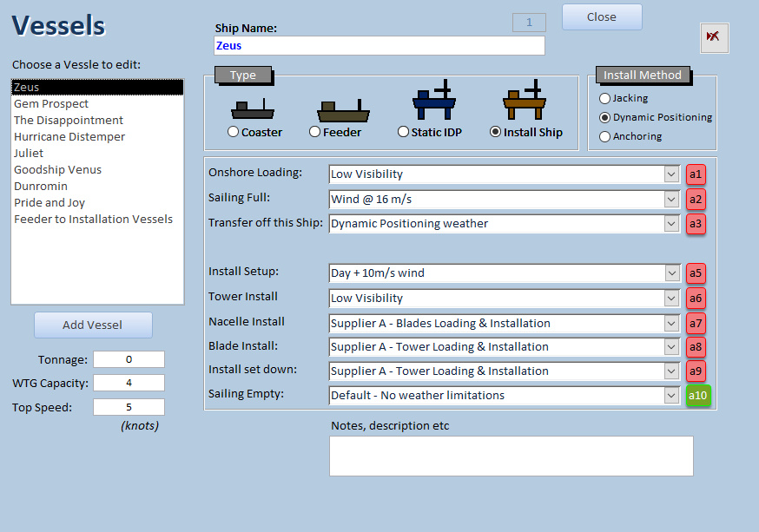Select the Coaster radio button
The height and width of the screenshot is (532, 759).
[x=233, y=132]
